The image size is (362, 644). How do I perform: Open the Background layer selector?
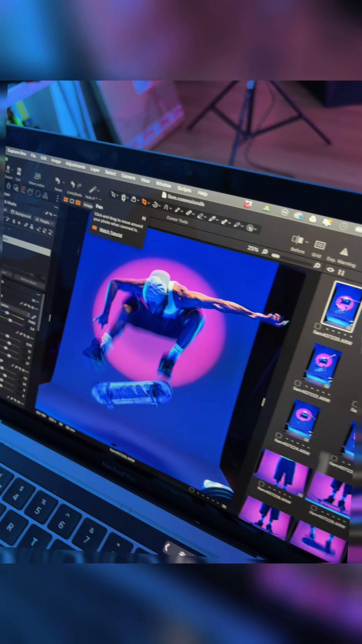pos(21,214)
